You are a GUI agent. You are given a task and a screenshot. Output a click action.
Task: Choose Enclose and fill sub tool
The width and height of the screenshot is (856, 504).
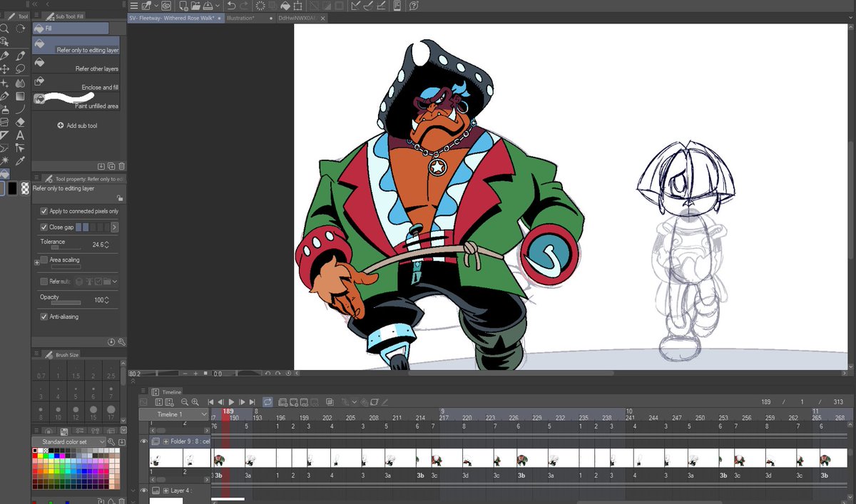76,83
